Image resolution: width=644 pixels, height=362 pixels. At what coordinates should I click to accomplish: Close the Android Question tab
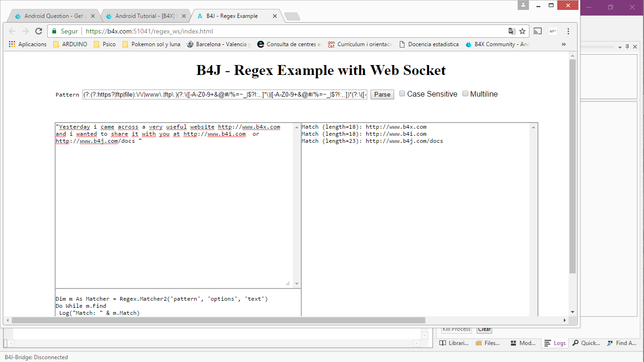pyautogui.click(x=93, y=16)
